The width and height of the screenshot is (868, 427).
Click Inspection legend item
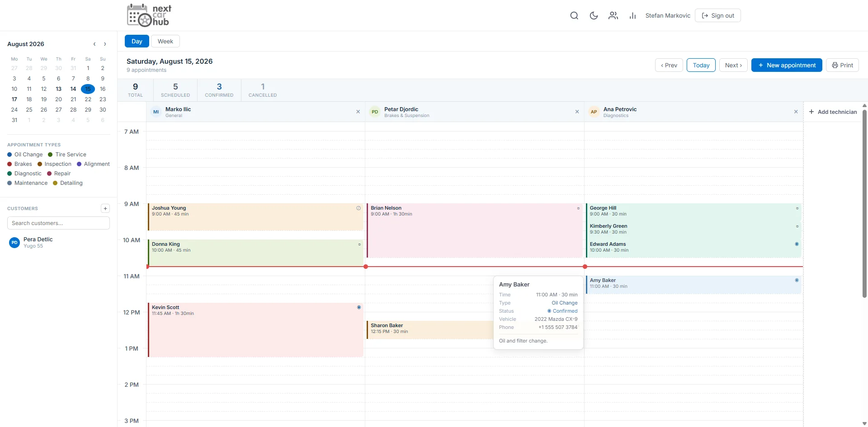54,164
